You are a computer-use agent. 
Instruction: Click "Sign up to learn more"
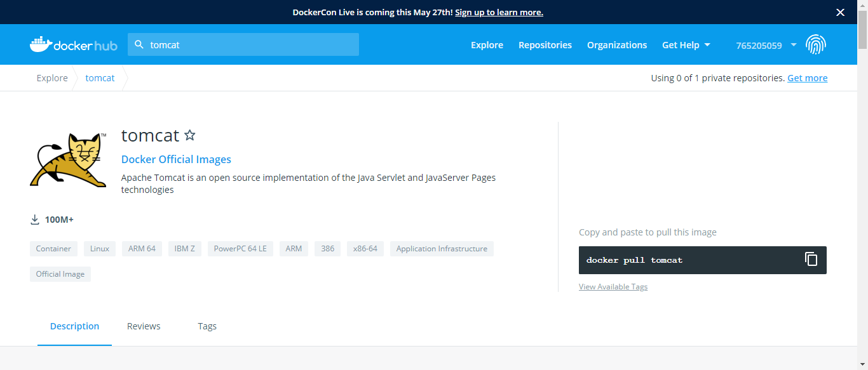[x=499, y=12]
